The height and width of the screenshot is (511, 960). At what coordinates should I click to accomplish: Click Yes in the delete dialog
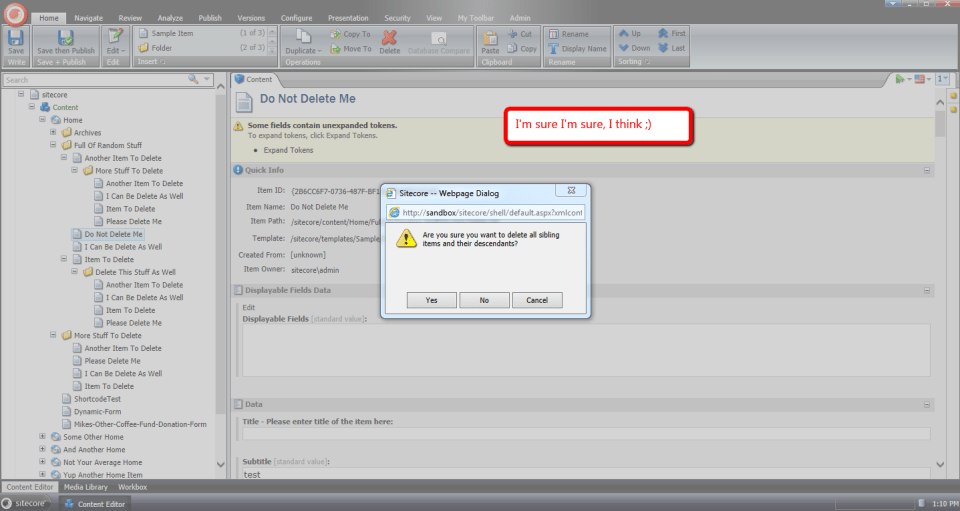[432, 300]
